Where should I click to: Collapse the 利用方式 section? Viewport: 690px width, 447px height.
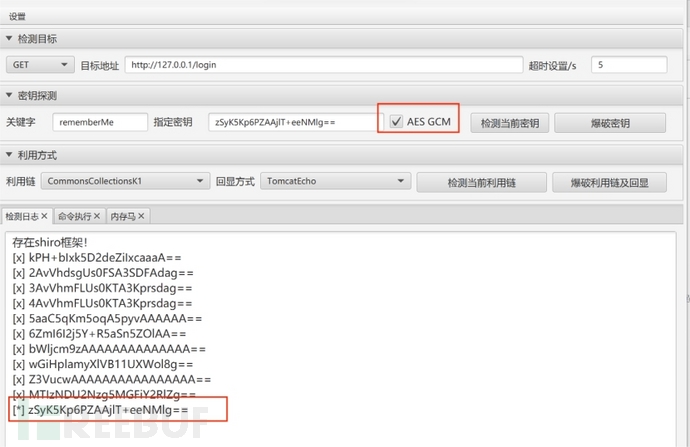pos(9,154)
